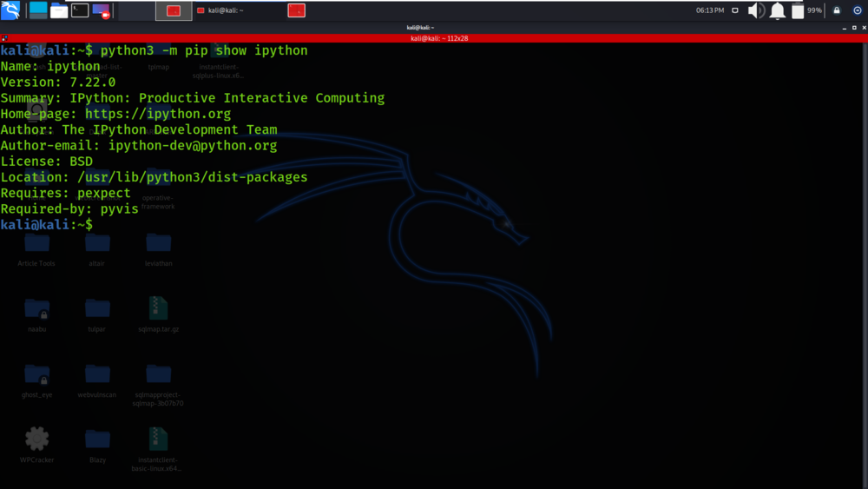
Task: Click the command text python3 -m pip show ipython
Action: [204, 50]
